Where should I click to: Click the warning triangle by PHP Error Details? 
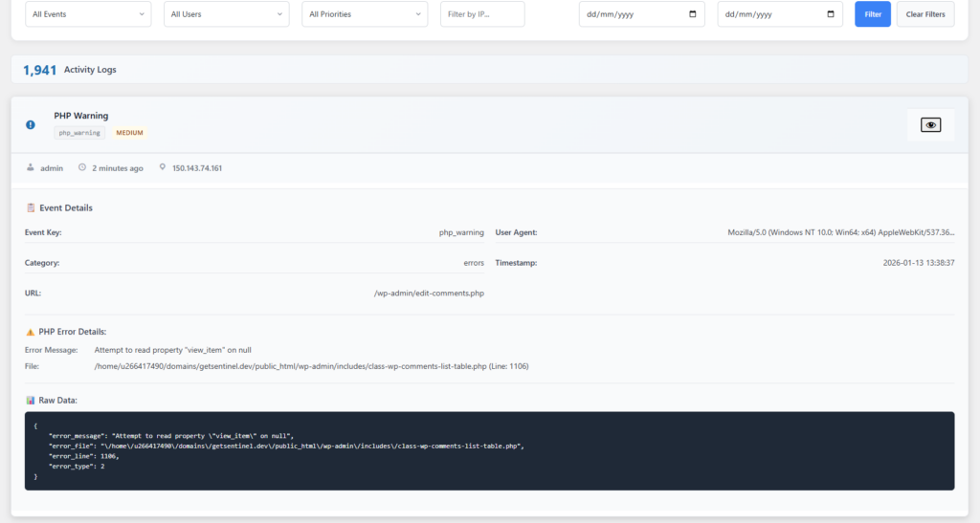[31, 332]
